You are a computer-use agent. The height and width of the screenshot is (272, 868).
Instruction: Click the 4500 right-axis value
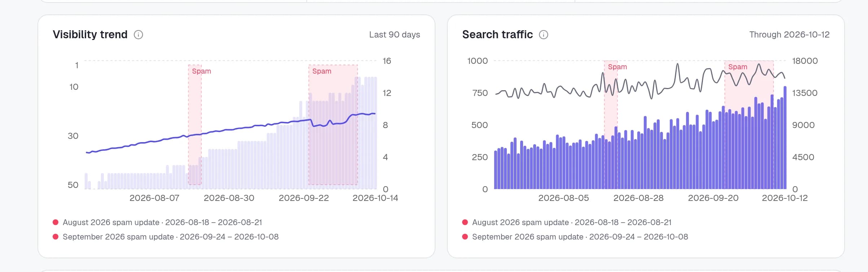coord(803,157)
